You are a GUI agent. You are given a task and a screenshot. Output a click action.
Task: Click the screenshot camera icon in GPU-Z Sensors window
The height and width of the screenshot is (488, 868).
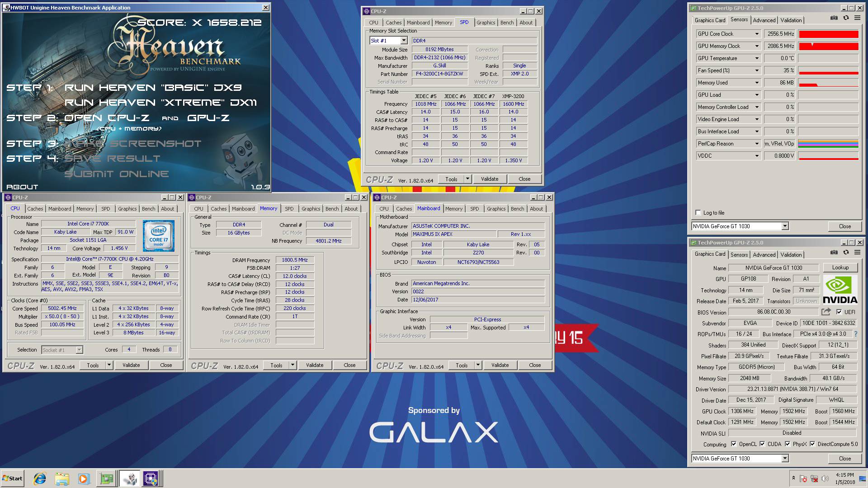pyautogui.click(x=834, y=18)
